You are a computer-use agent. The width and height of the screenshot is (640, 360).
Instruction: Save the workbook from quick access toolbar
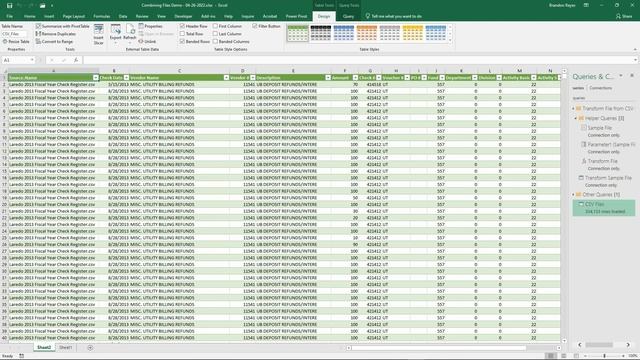9,5
